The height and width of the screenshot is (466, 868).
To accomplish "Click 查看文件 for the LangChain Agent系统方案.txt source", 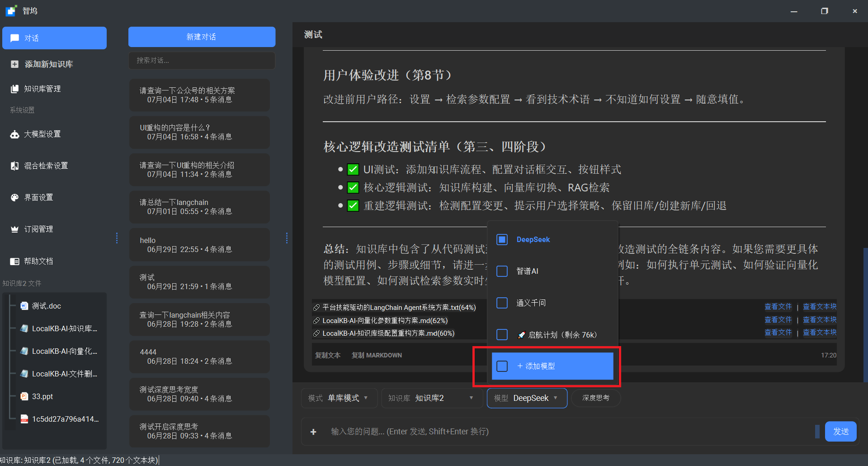I will [778, 307].
